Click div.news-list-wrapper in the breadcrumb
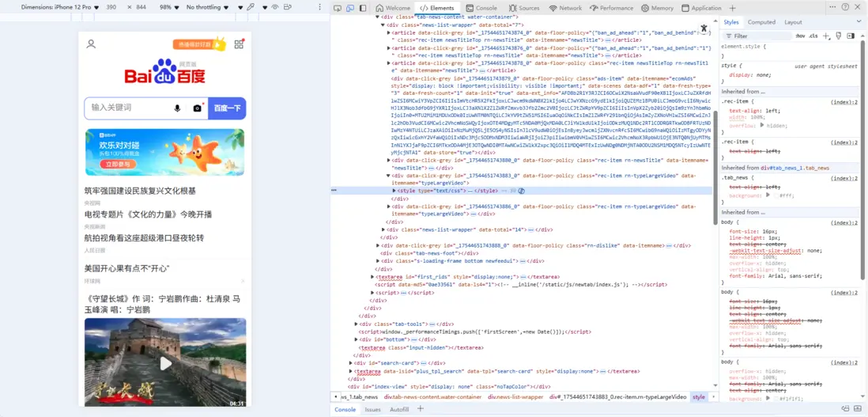This screenshot has width=868, height=417. [x=515, y=397]
